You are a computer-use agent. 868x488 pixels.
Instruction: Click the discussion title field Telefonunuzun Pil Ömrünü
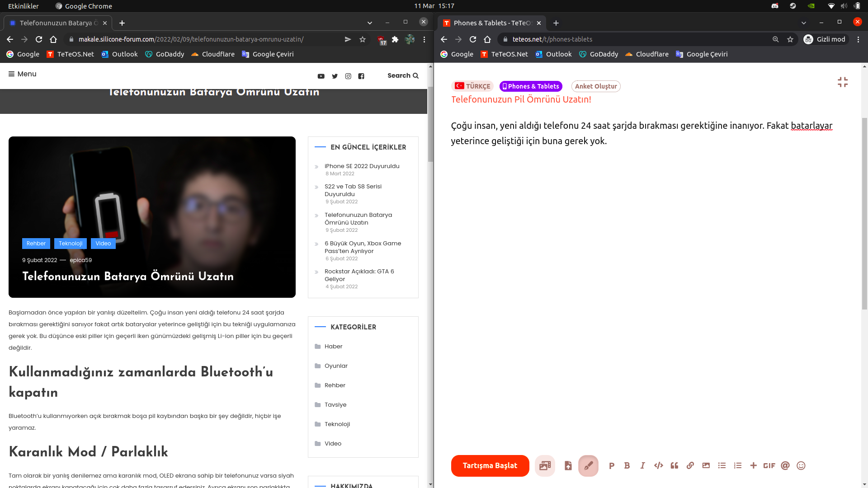(x=521, y=99)
